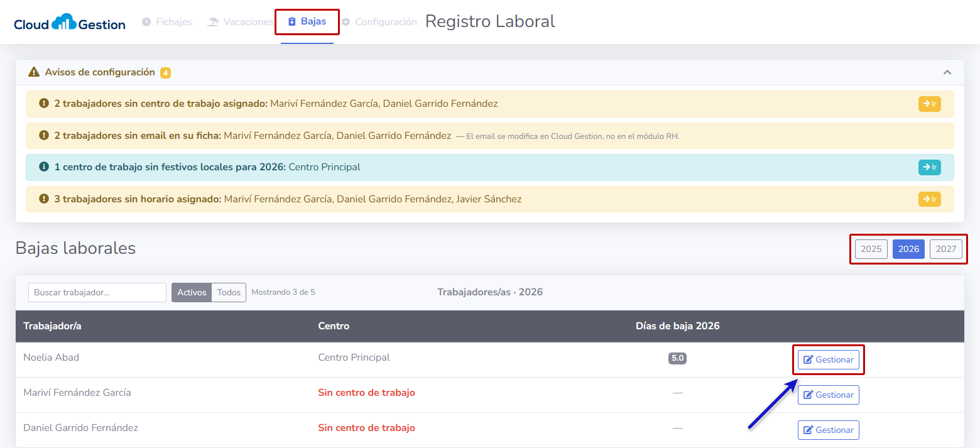Switch to year 2027

[945, 249]
